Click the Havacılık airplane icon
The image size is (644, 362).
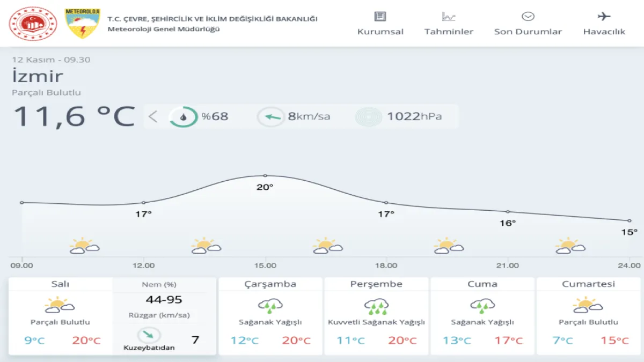604,17
